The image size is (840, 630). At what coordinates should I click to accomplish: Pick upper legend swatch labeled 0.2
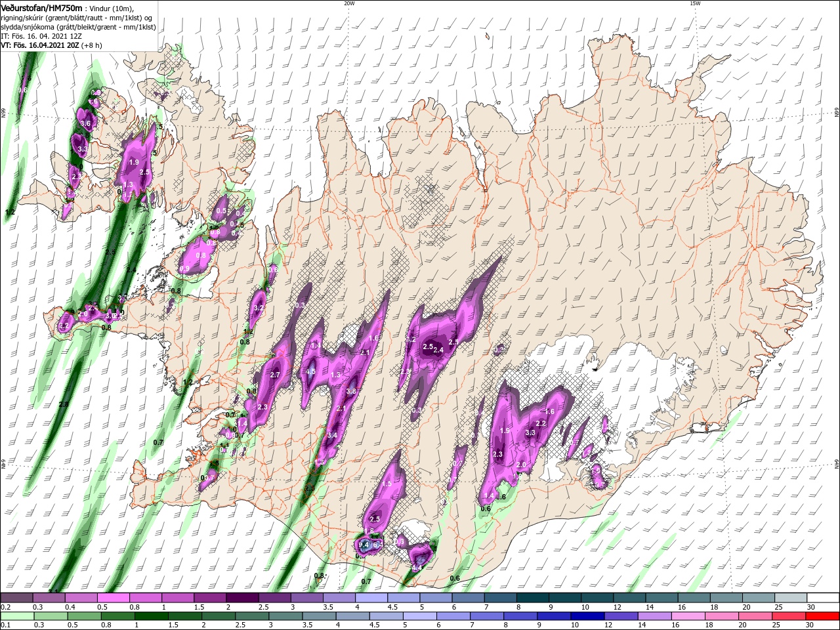point(16,598)
